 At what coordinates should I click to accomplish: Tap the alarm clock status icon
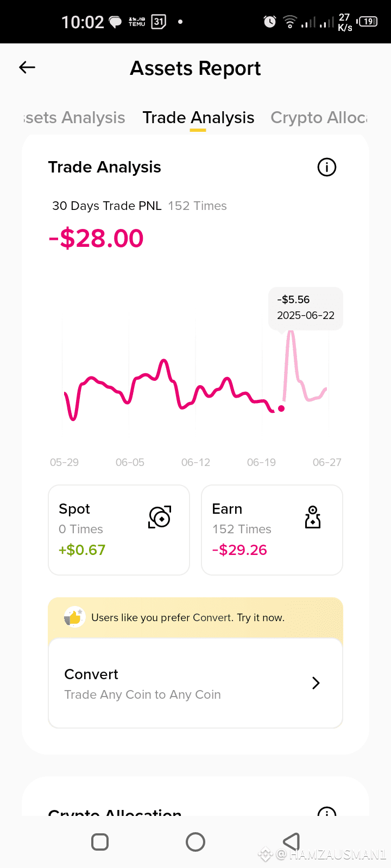point(270,22)
